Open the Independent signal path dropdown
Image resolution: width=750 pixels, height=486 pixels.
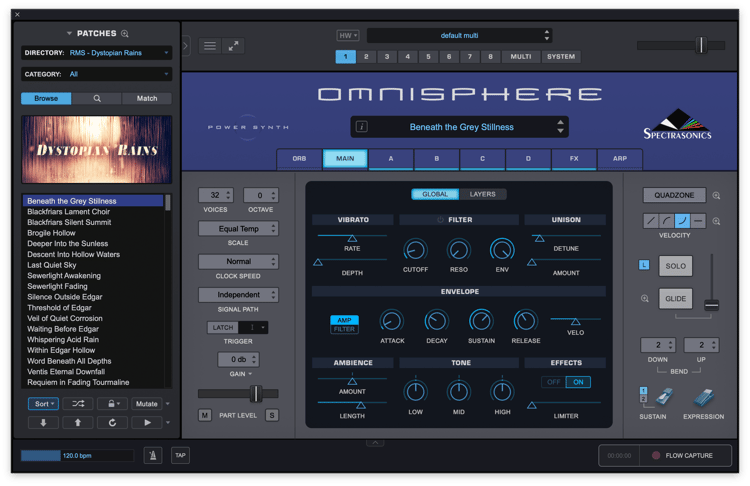click(x=238, y=295)
